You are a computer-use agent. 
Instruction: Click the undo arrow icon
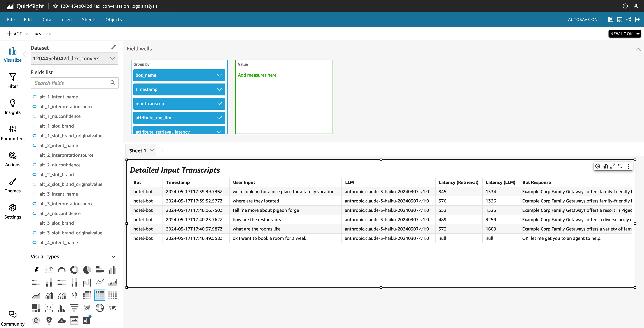(38, 34)
